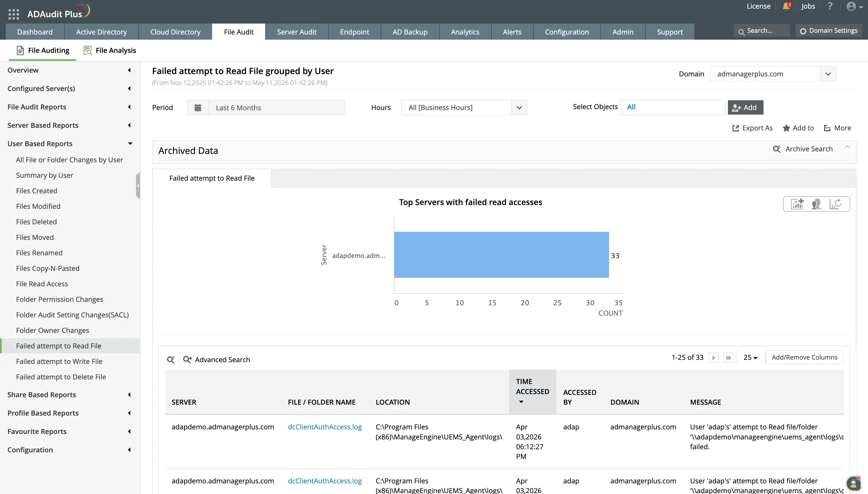The image size is (868, 494).
Task: Open All File or Folder Changes by User
Action: click(x=69, y=160)
